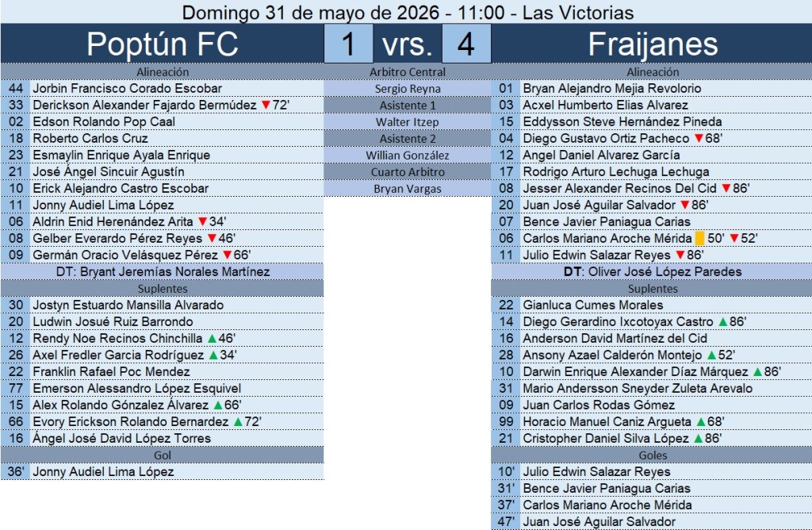Click green arrow beside Rendy Noe Recinos Chinchilla
Screen dimensions: 812x530
point(212,338)
